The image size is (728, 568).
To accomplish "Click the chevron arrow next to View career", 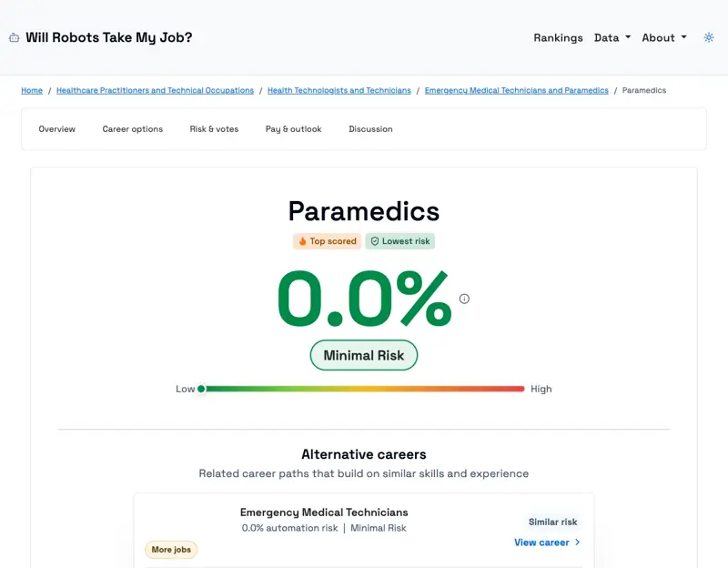I will pos(577,542).
